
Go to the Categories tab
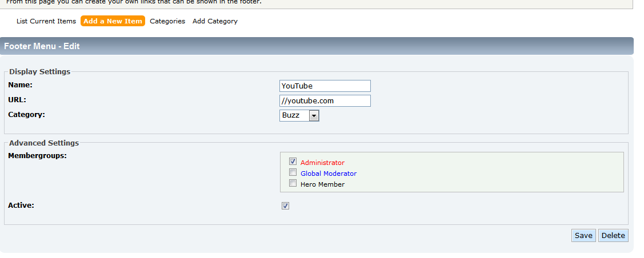click(x=167, y=21)
